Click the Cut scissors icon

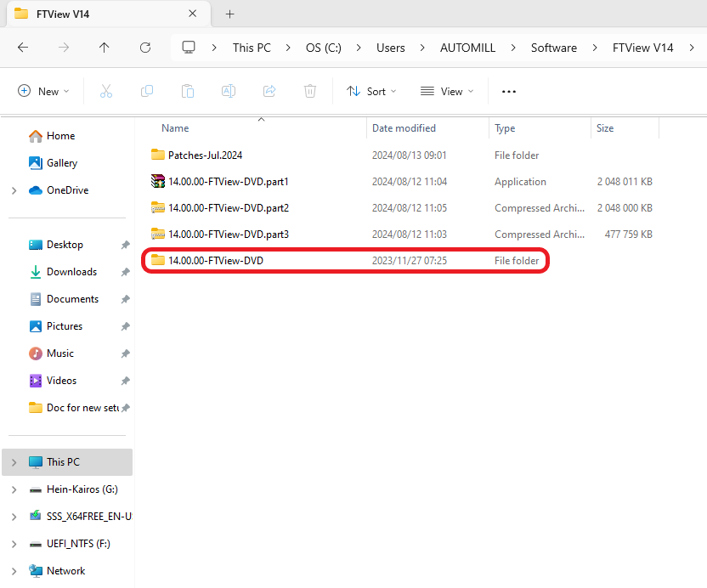click(x=106, y=91)
